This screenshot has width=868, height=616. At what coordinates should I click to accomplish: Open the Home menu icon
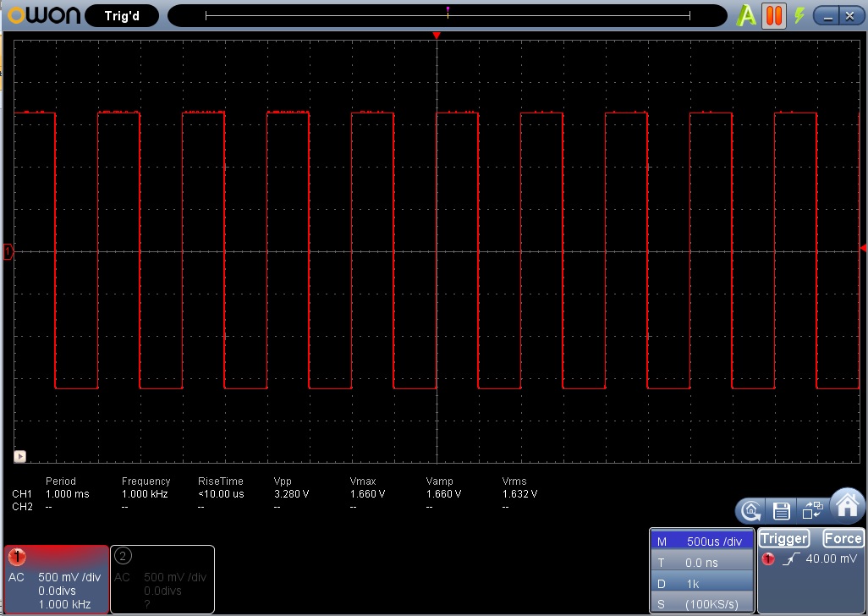click(847, 506)
